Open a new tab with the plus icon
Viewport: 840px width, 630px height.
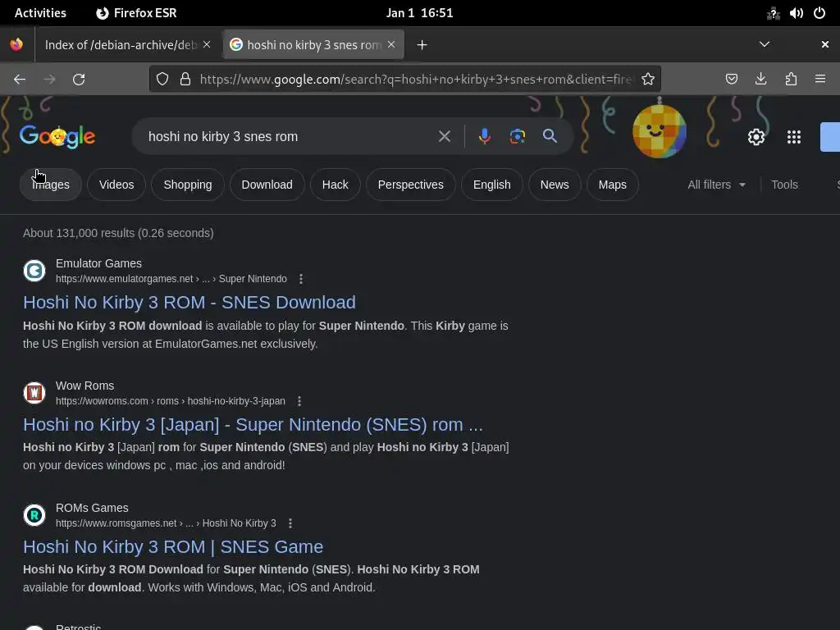point(422,45)
